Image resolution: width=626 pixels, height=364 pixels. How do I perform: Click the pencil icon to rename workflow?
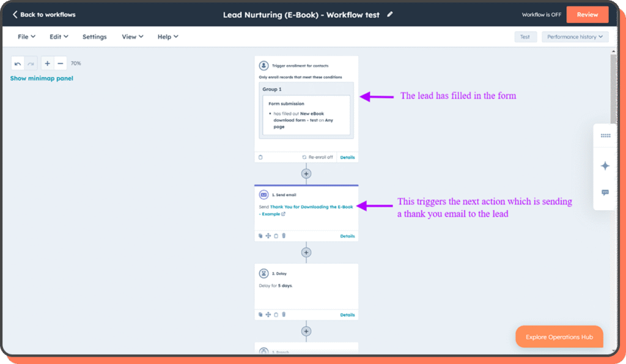390,15
